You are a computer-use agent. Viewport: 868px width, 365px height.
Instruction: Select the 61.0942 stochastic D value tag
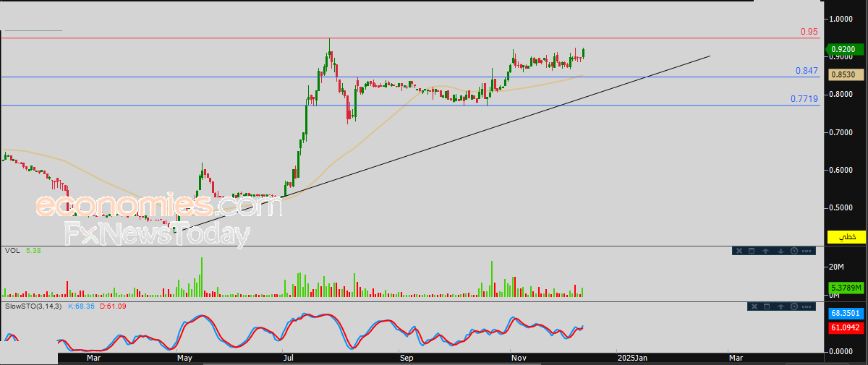pyautogui.click(x=846, y=327)
